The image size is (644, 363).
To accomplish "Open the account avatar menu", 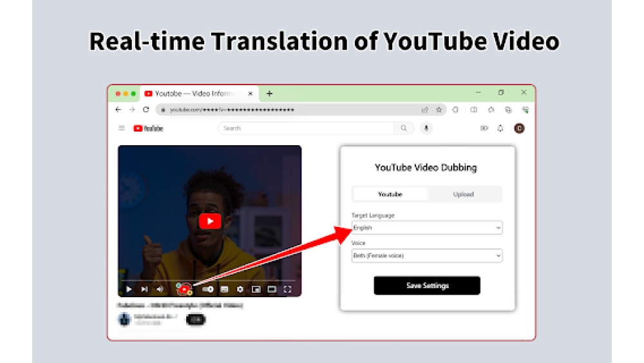I will [519, 128].
